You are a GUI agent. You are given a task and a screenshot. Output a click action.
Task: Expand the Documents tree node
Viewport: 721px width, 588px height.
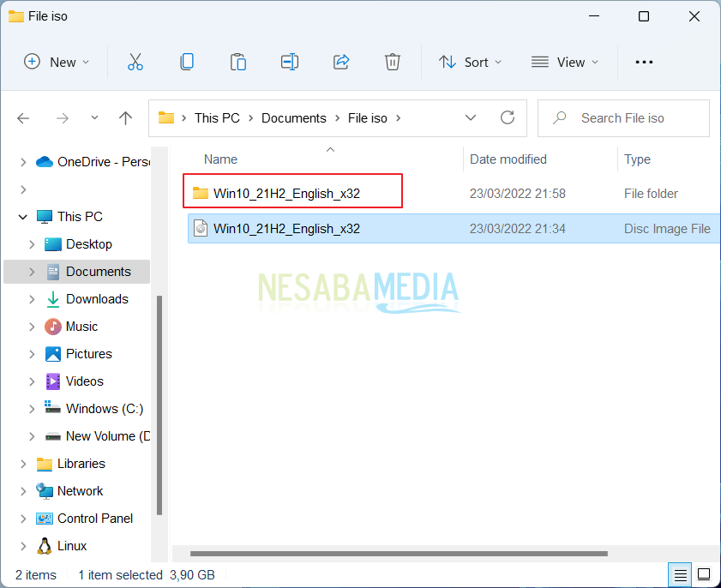pos(32,272)
